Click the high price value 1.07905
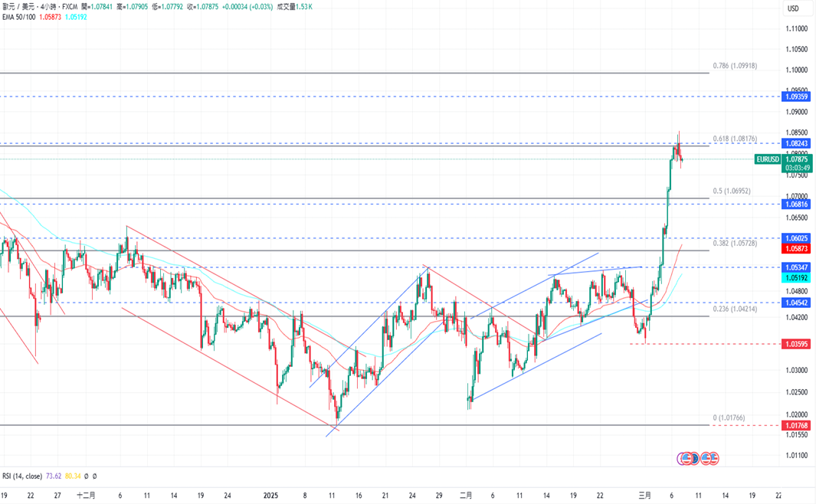 coord(136,8)
